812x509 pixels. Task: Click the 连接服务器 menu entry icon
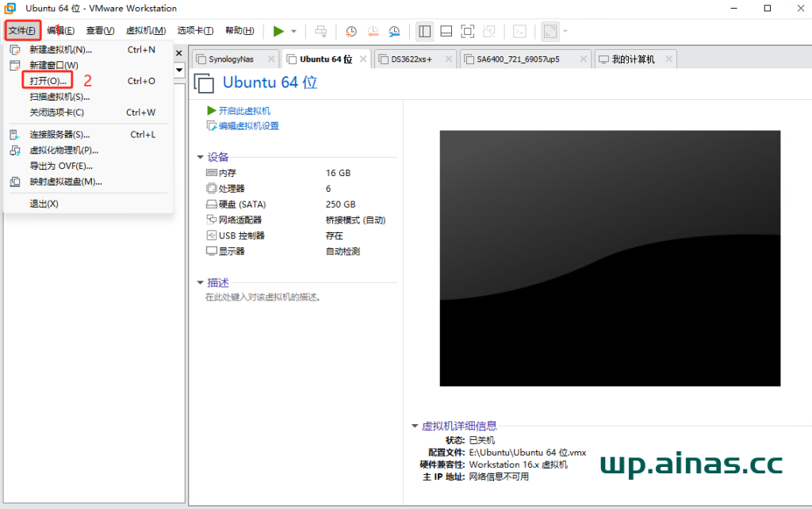15,135
